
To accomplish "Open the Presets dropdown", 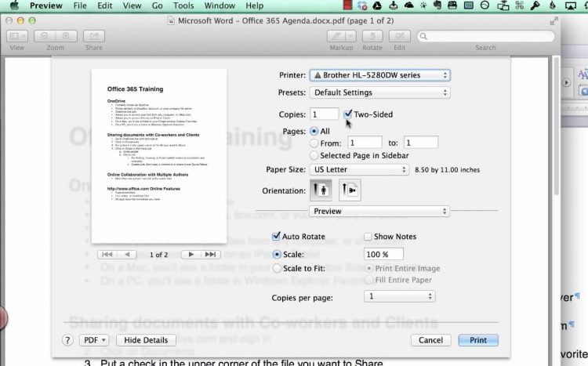I will click(380, 92).
